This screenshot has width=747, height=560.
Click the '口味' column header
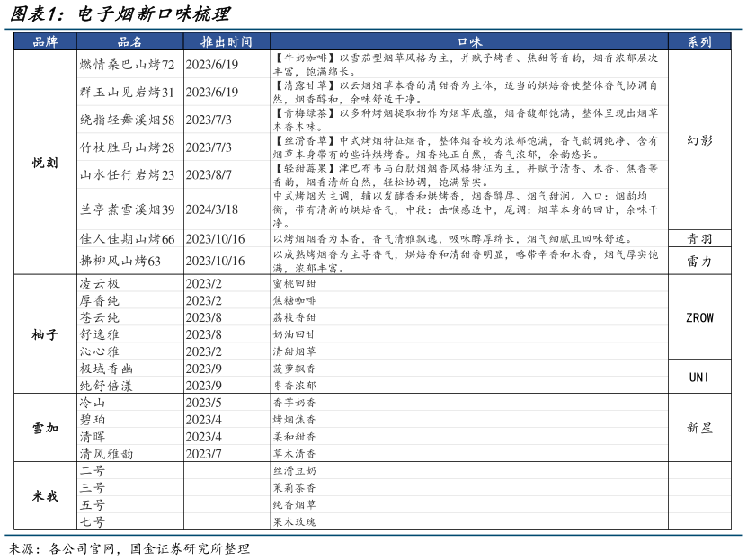pos(469,42)
